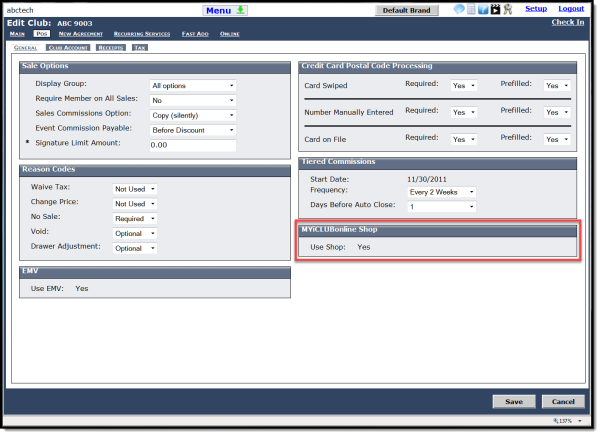This screenshot has width=600, height=435.
Task: Switch to the Tax tab
Action: 139,47
